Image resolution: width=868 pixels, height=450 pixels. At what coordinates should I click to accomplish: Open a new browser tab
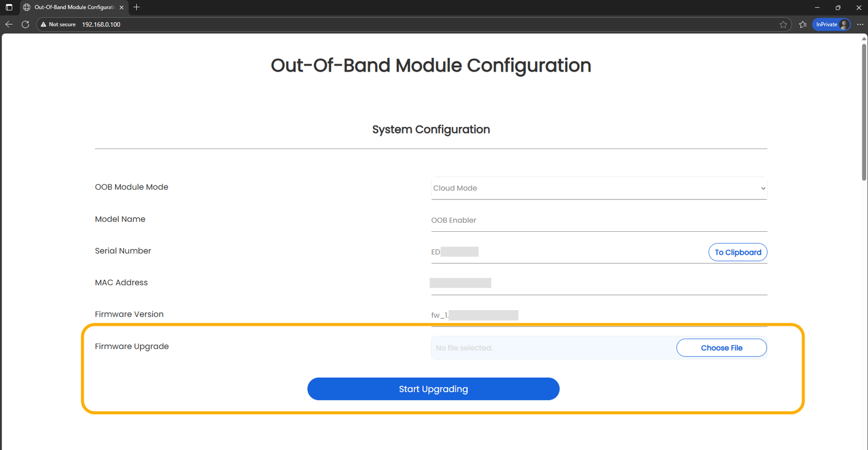[x=136, y=7]
